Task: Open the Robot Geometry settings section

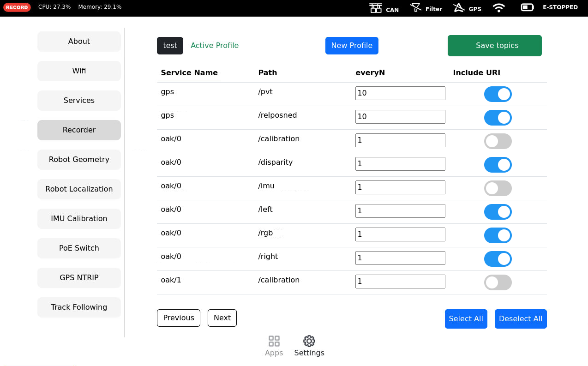Action: click(79, 160)
